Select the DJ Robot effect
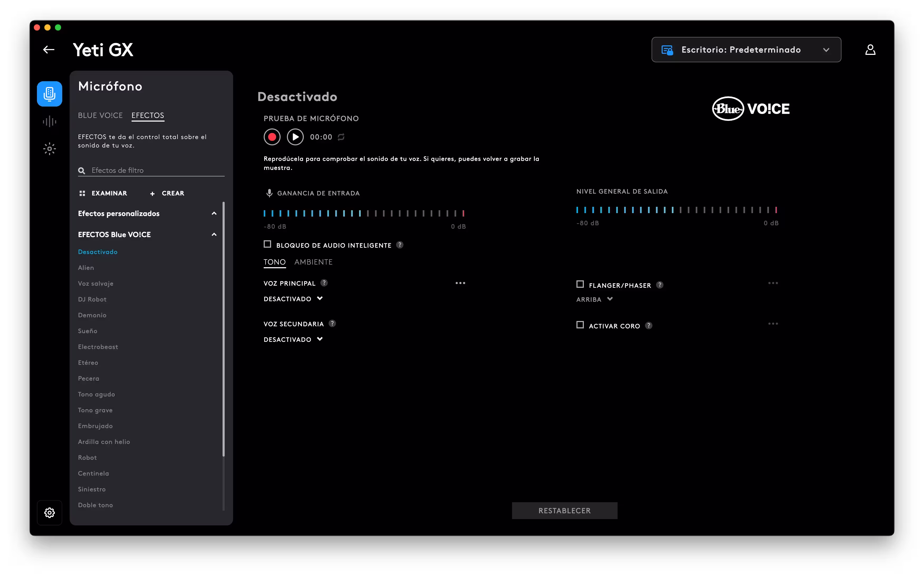Viewport: 924px width, 575px height. pyautogui.click(x=92, y=299)
